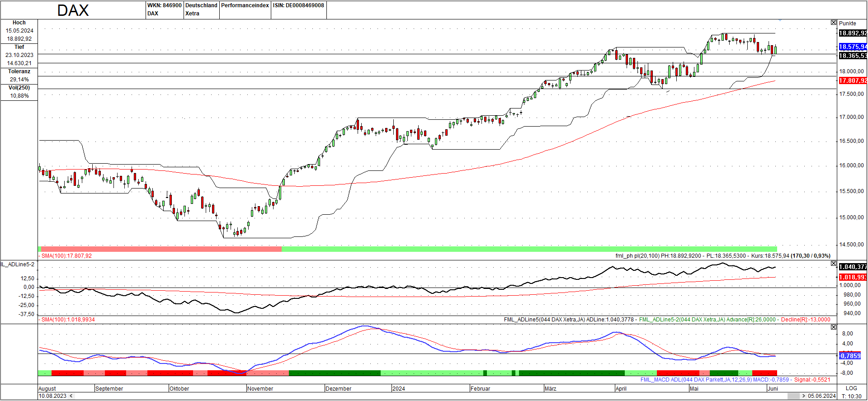Click the August label on time axis

click(x=47, y=389)
